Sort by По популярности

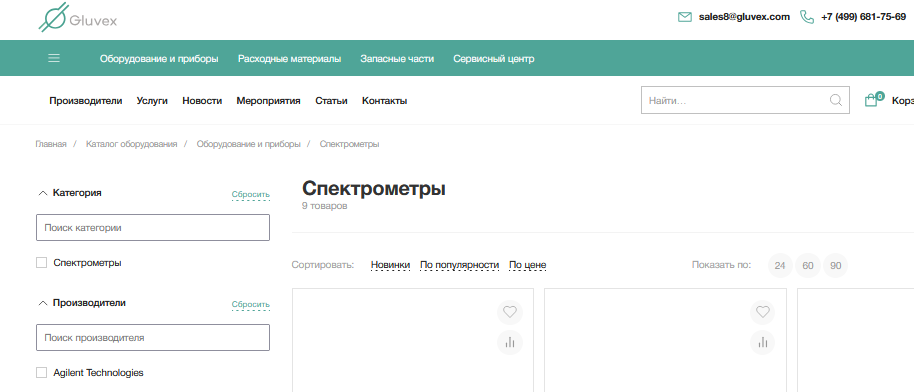click(459, 265)
